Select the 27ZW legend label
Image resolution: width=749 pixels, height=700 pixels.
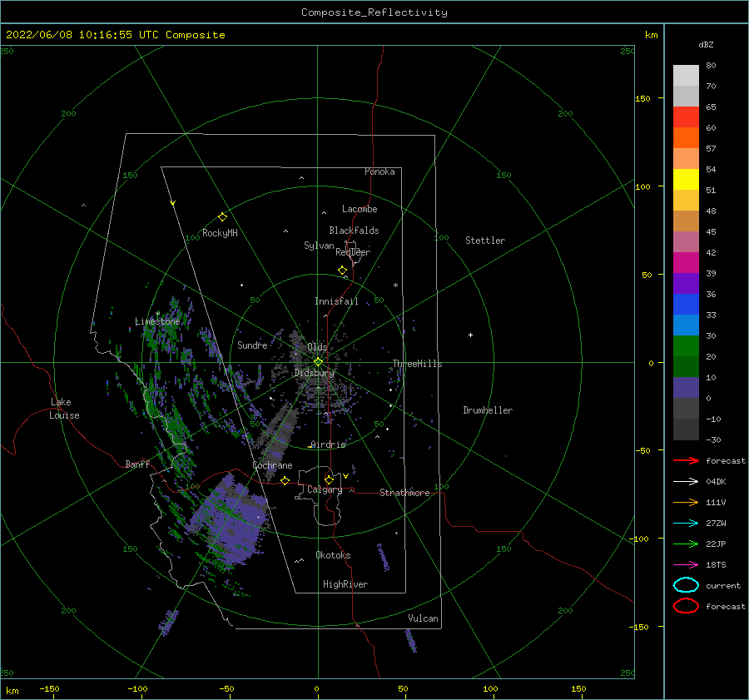point(716,524)
